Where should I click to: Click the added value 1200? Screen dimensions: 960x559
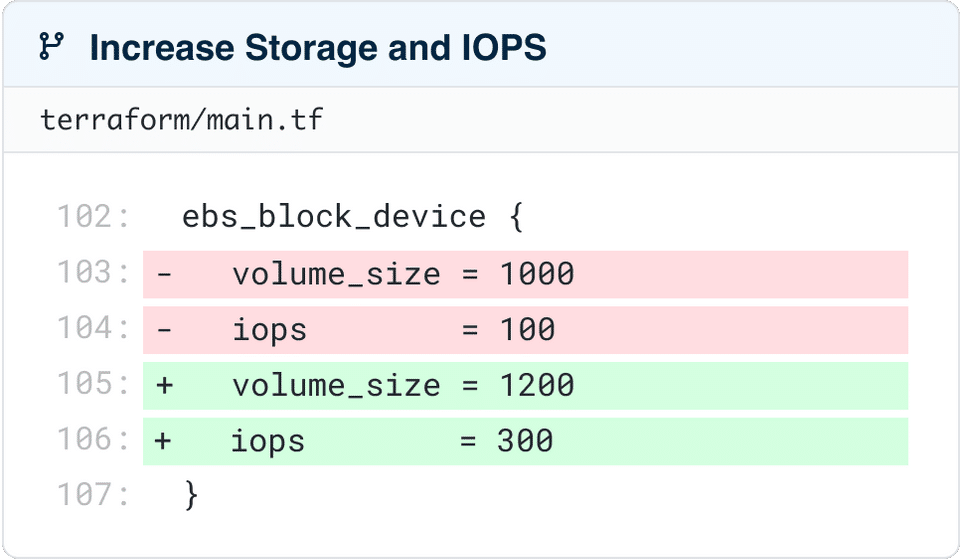coord(538,385)
